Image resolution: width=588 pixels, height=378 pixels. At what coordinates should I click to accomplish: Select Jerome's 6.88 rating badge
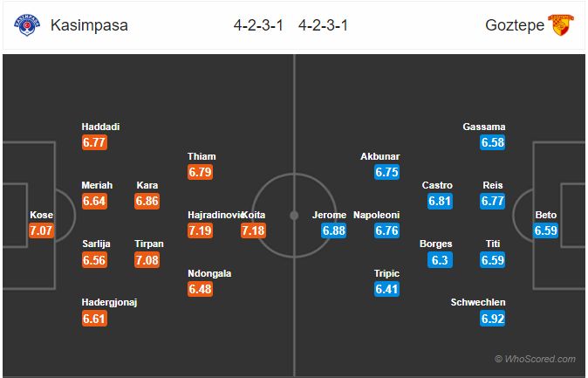click(x=334, y=230)
